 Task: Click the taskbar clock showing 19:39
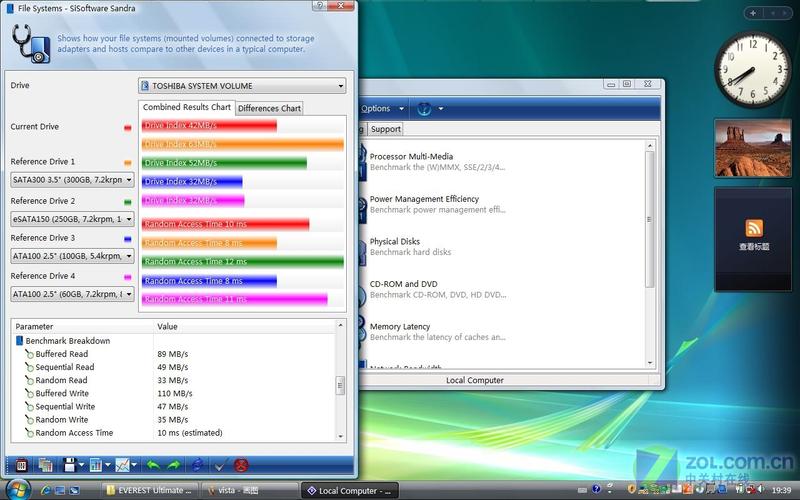click(782, 490)
